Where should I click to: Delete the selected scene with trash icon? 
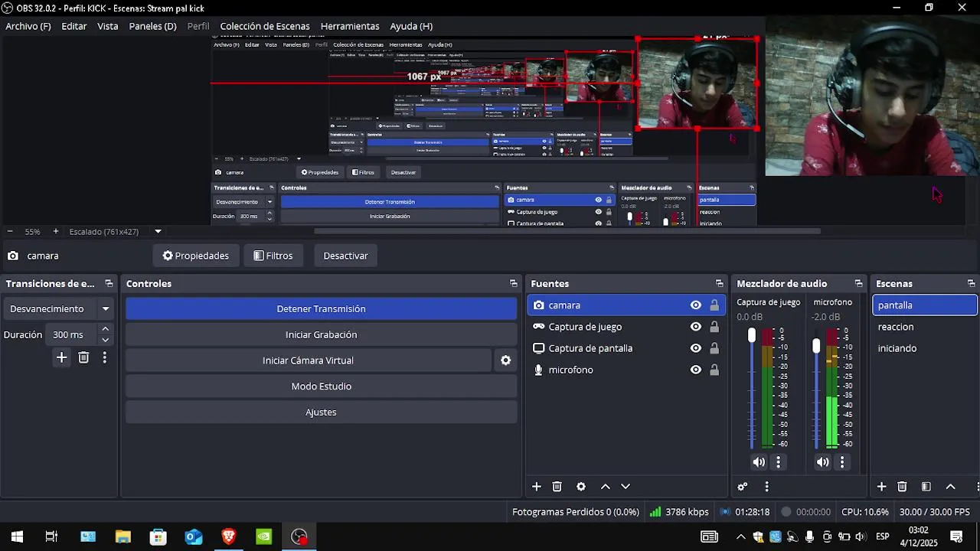point(903,487)
